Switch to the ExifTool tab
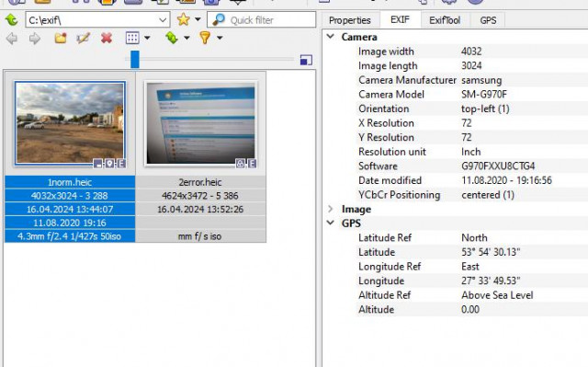The width and height of the screenshot is (588, 367). pyautogui.click(x=445, y=20)
